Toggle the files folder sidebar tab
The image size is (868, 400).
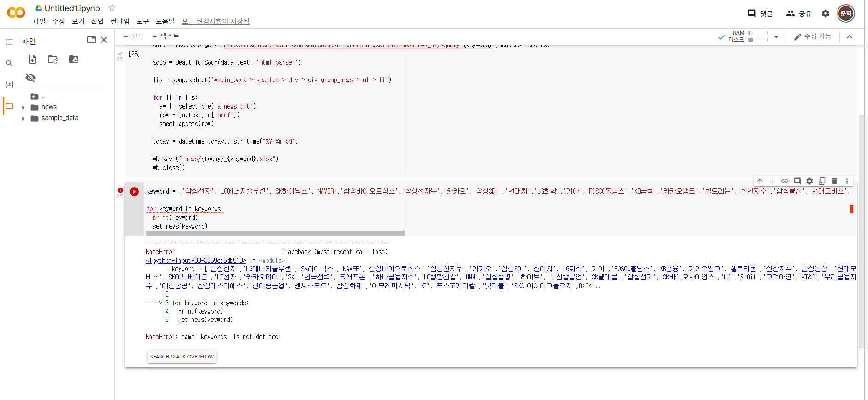tap(9, 106)
